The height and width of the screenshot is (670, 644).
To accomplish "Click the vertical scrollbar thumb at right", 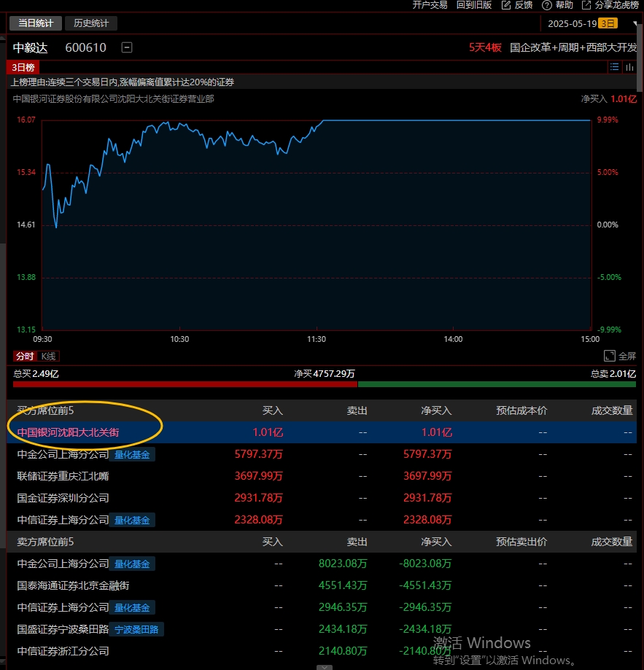I will click(640, 58).
